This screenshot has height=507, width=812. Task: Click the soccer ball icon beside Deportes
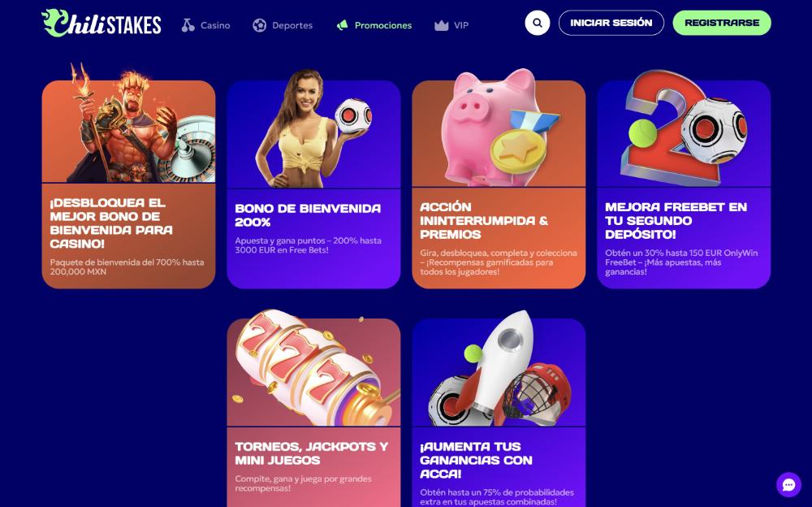pyautogui.click(x=260, y=25)
